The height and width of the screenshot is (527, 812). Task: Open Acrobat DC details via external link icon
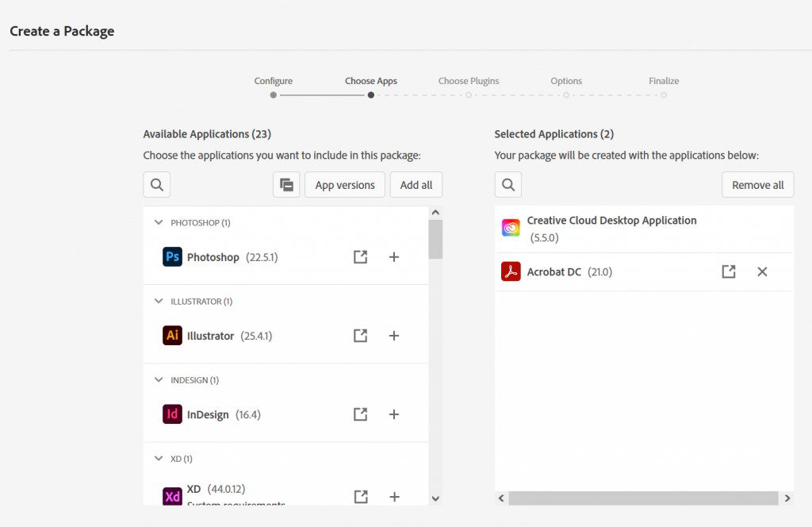(729, 271)
